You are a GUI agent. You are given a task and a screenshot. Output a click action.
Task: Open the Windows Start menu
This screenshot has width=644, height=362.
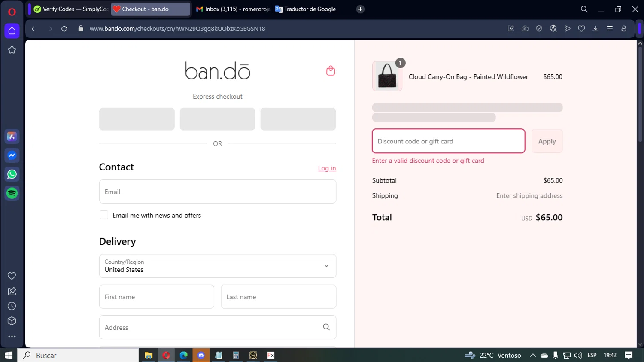click(x=9, y=355)
